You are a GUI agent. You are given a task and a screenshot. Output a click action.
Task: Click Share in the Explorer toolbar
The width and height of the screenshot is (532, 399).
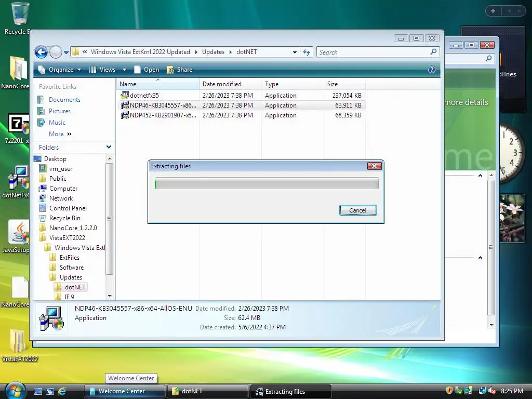coord(180,70)
